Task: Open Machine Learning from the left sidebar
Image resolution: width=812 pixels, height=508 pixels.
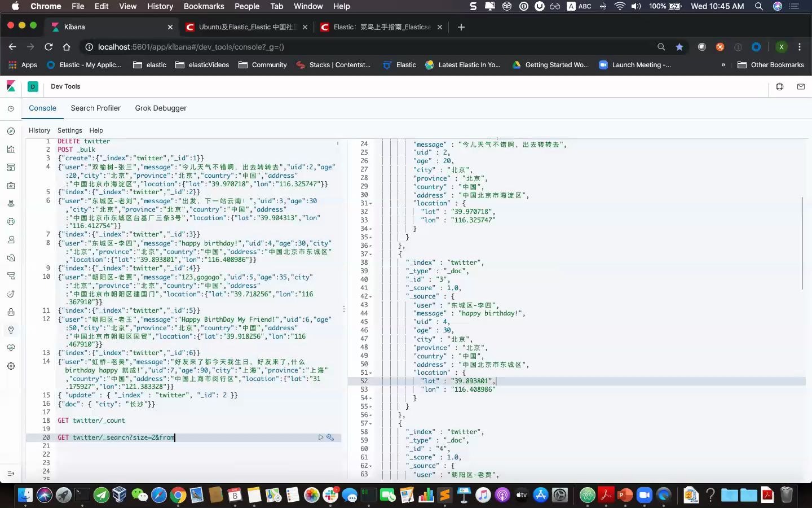Action: tap(11, 221)
